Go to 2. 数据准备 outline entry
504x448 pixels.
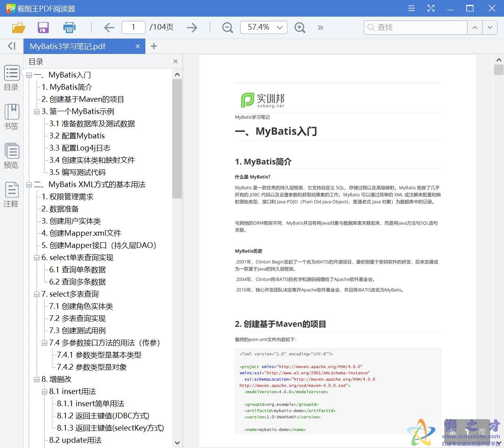pos(60,209)
